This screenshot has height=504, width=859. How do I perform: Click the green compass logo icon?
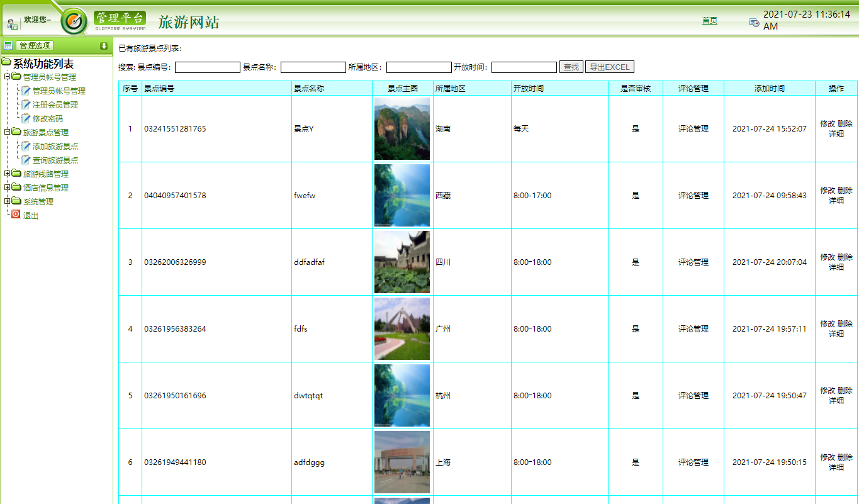point(75,20)
